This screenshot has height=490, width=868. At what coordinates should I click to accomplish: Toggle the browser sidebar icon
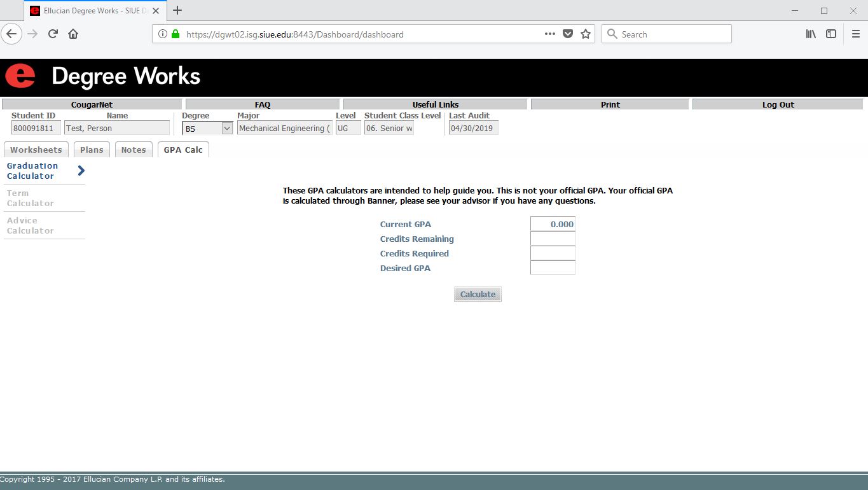click(831, 34)
